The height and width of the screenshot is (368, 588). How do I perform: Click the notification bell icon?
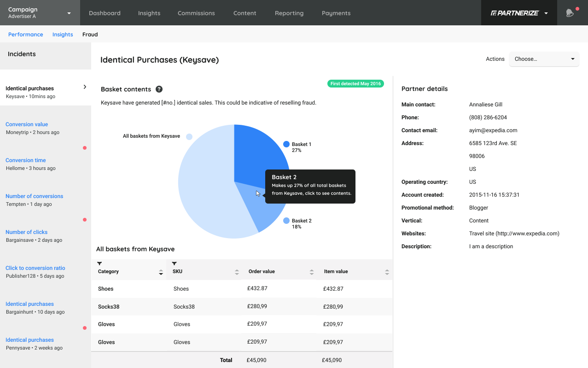coord(570,13)
